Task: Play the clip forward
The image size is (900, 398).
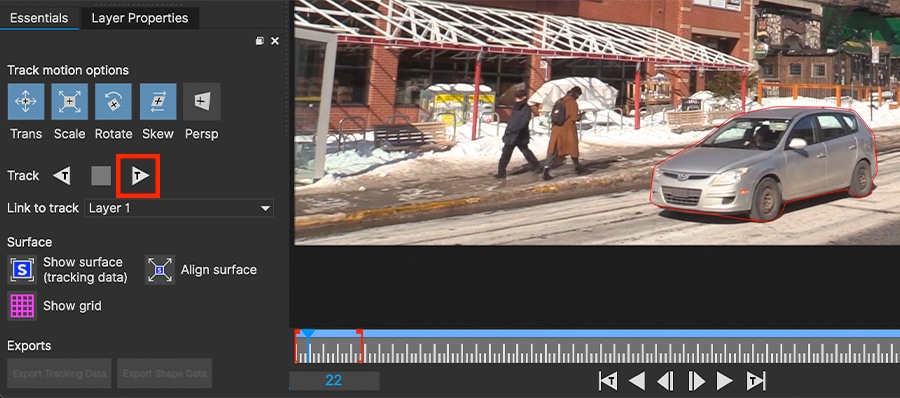Action: tap(725, 381)
